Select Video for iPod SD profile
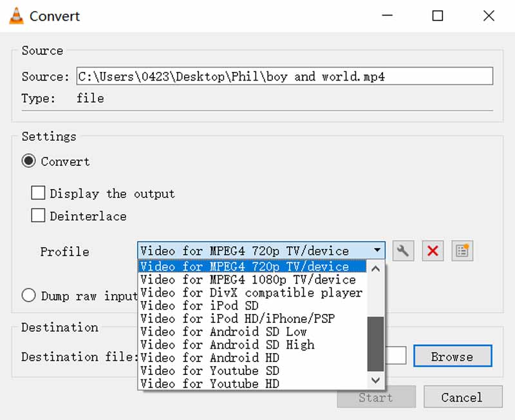Image resolution: width=515 pixels, height=420 pixels. (252, 306)
